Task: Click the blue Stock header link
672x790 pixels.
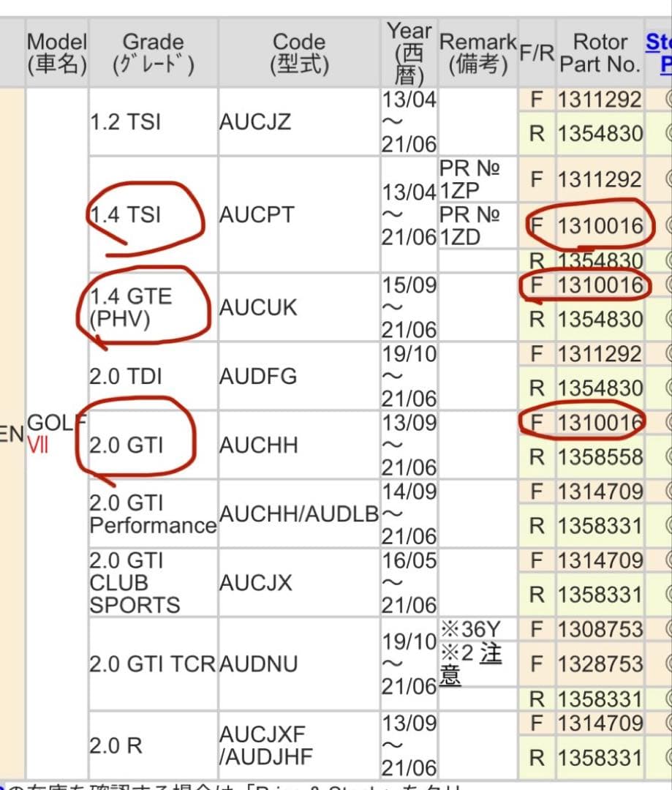Action: tap(658, 53)
